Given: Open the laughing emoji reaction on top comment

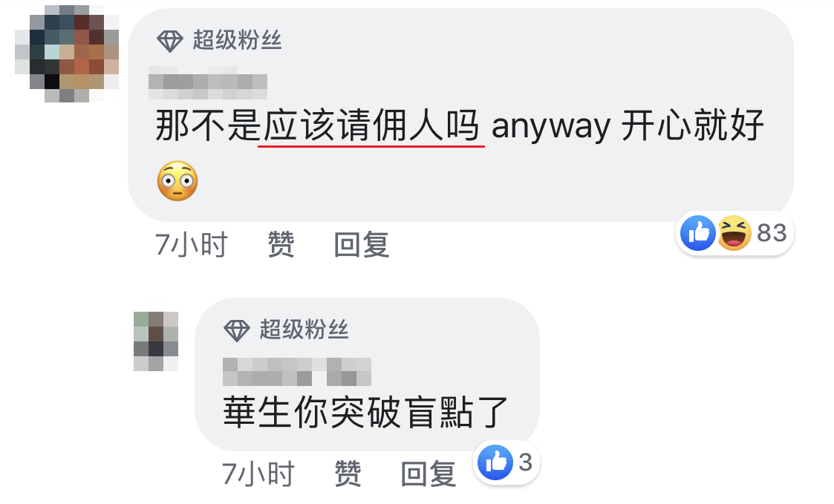Looking at the screenshot, I should pos(734,233).
